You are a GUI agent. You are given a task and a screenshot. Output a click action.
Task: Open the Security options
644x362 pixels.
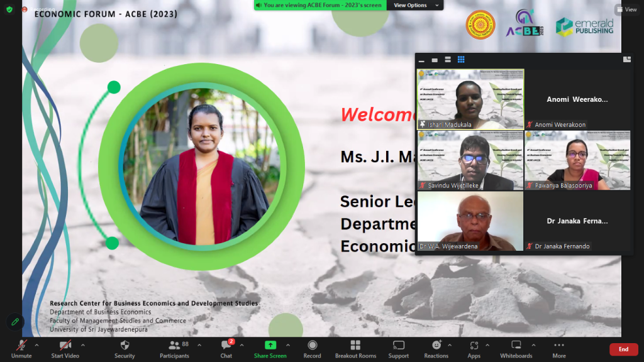point(125,348)
